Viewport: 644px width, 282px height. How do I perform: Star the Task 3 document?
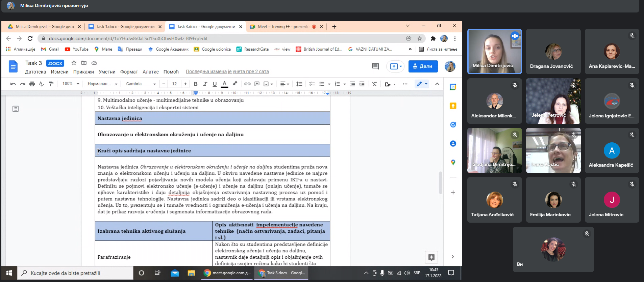coord(74,63)
